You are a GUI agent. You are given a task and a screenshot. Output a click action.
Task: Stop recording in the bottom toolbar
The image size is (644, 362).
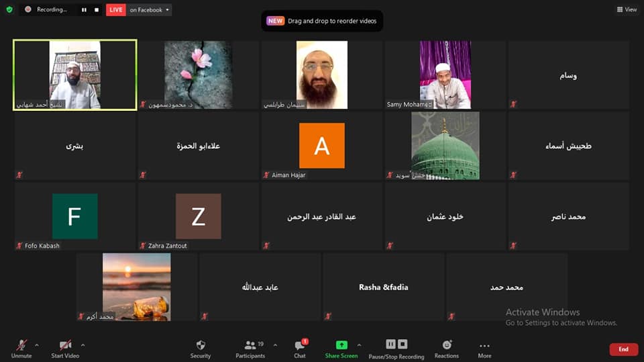click(x=402, y=344)
